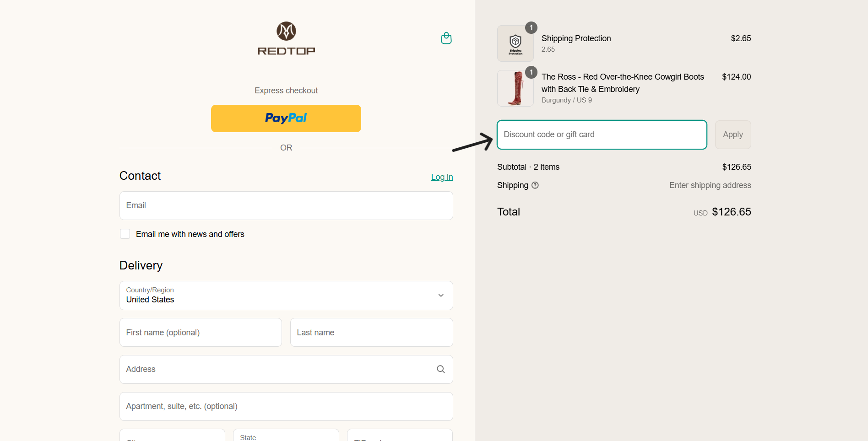Click the boots quantity badge
Screen dimensions: 868x441
531,72
